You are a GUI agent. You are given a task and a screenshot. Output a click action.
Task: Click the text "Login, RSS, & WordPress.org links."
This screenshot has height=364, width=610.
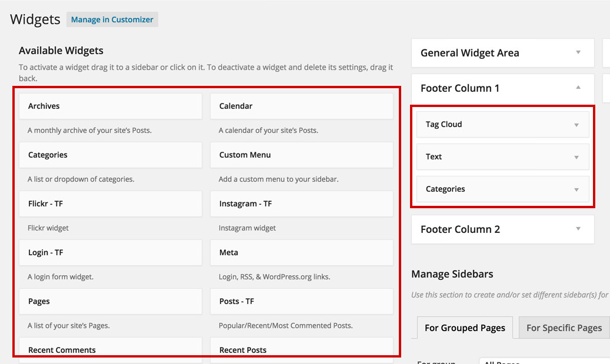(x=274, y=277)
